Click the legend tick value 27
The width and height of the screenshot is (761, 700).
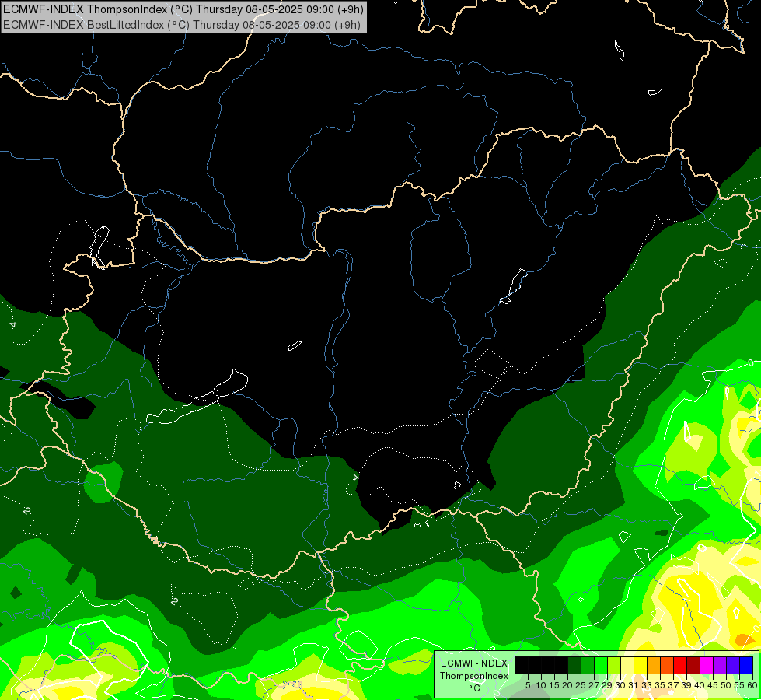(594, 685)
